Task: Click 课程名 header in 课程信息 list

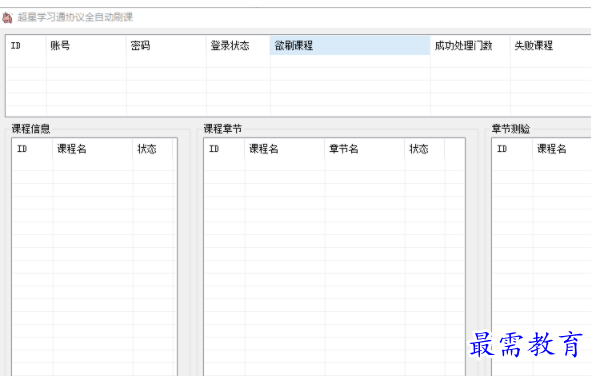Action: click(93, 149)
